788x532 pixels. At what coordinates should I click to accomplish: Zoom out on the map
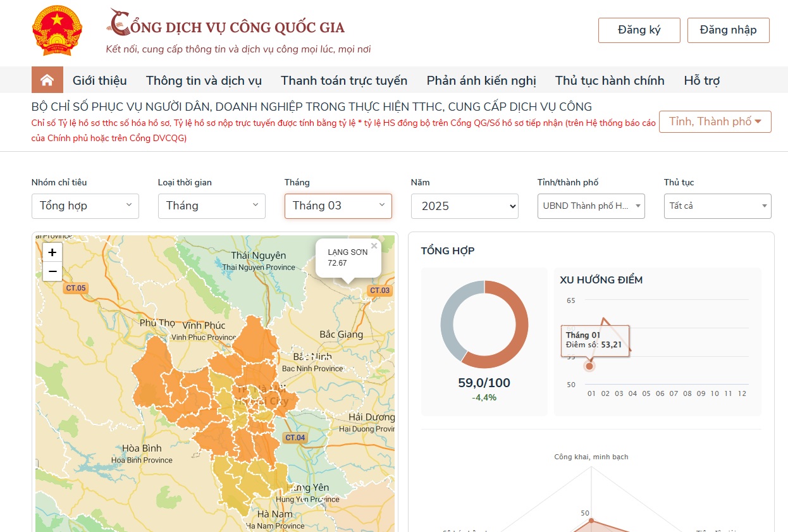(x=52, y=272)
